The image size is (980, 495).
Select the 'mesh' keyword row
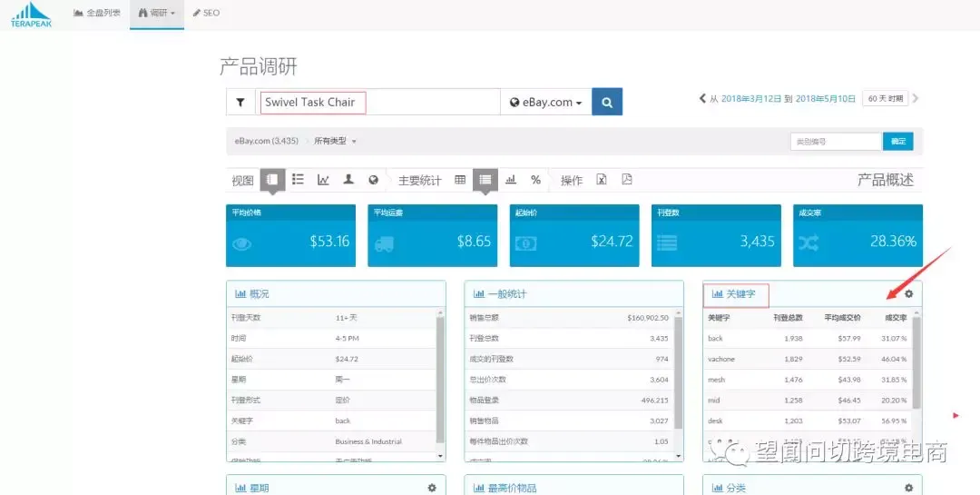[808, 380]
